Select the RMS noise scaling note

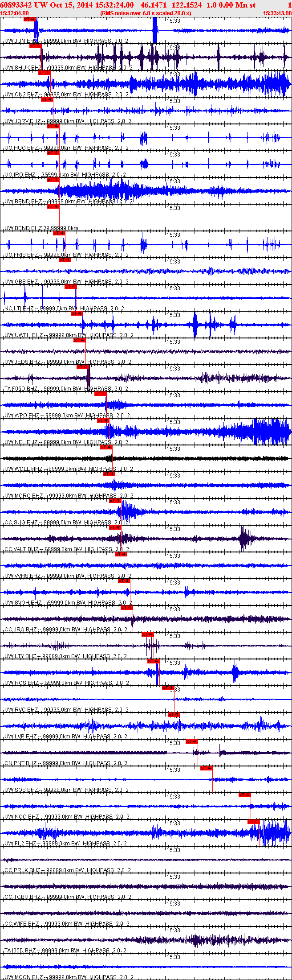(146, 13)
